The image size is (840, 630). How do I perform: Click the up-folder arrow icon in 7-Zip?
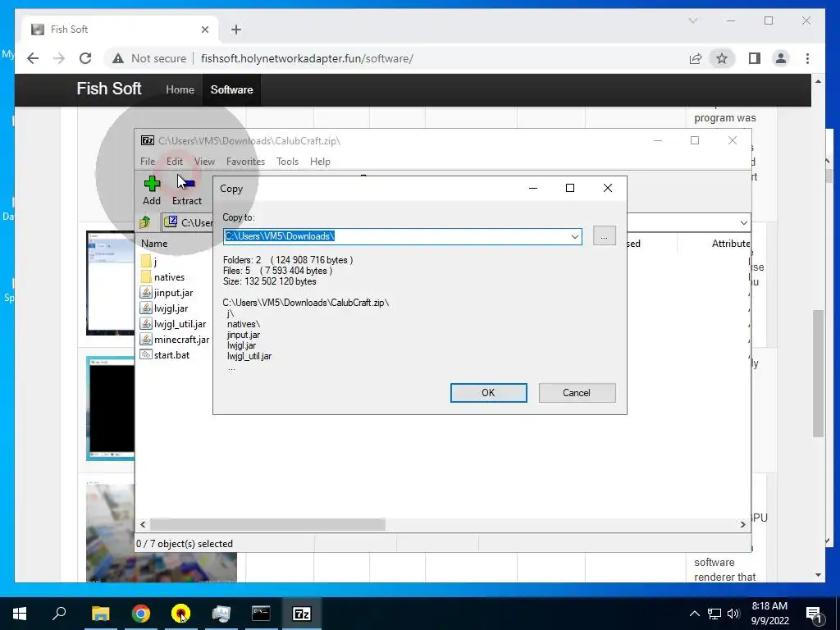pyautogui.click(x=145, y=221)
